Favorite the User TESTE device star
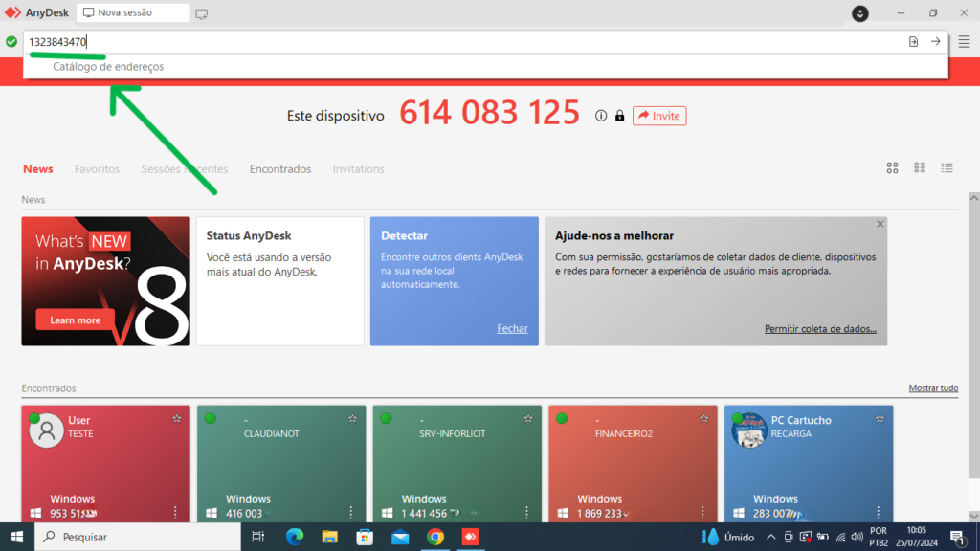The height and width of the screenshot is (551, 980). point(177,419)
